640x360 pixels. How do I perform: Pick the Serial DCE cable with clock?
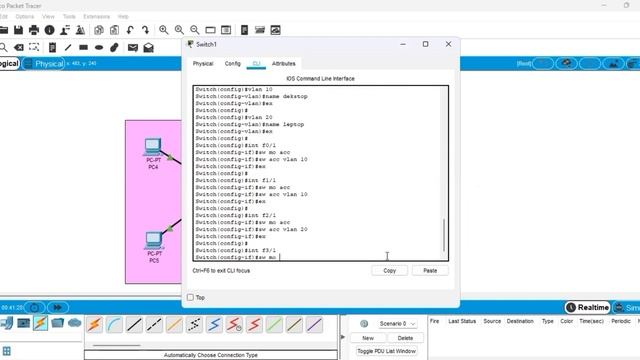pos(234,325)
